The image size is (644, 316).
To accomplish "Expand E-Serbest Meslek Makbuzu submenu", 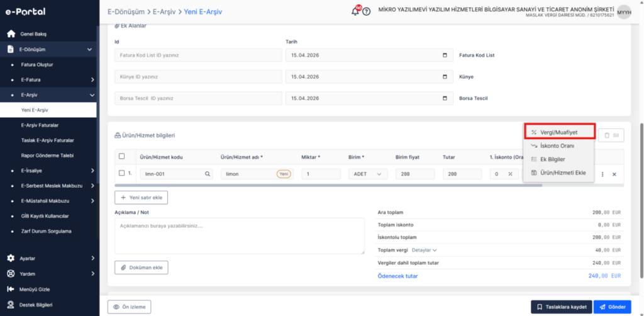I will 92,186.
